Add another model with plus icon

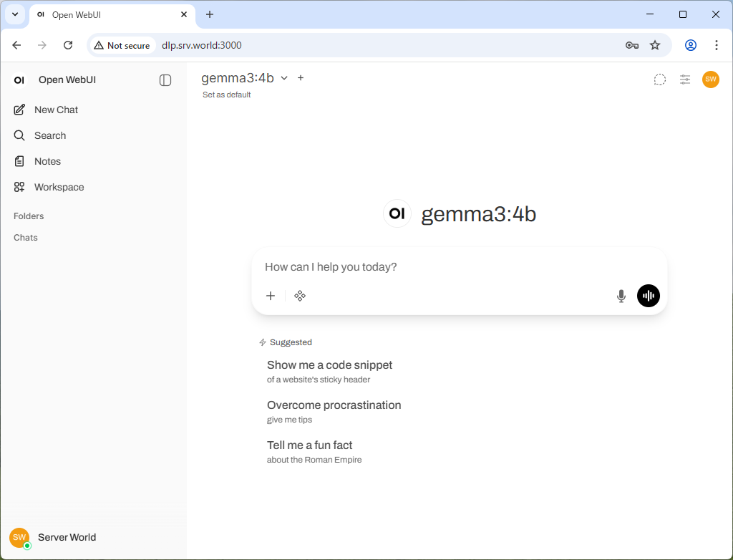pos(301,78)
